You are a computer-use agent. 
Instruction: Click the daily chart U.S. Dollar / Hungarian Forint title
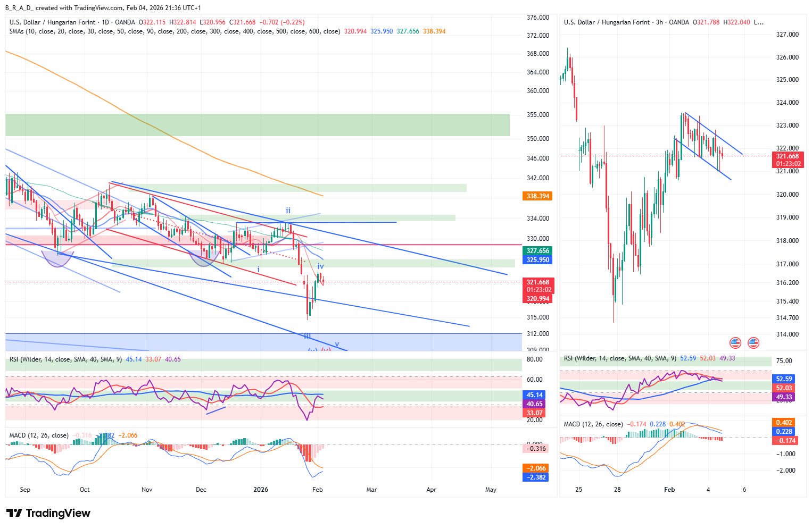(52, 22)
